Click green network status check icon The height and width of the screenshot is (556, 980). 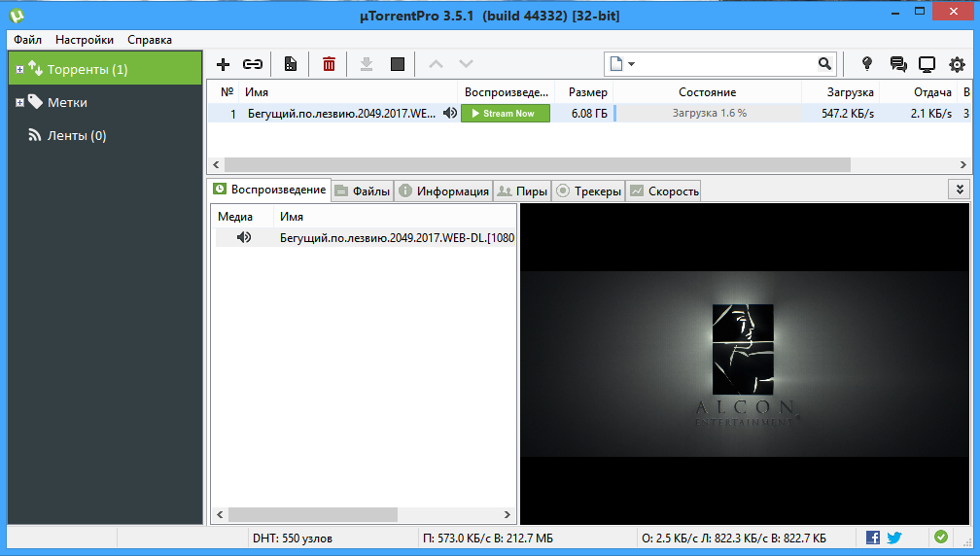tap(941, 537)
